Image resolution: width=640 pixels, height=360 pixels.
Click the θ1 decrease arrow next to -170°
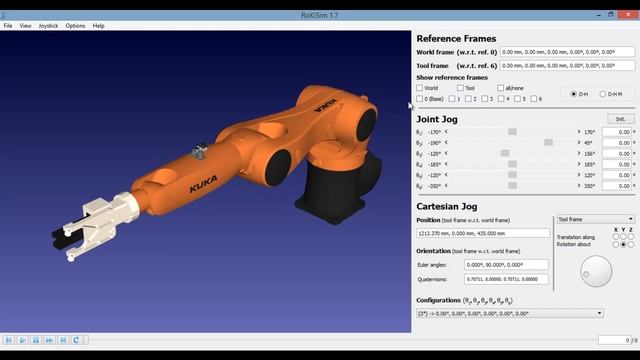[x=446, y=132]
